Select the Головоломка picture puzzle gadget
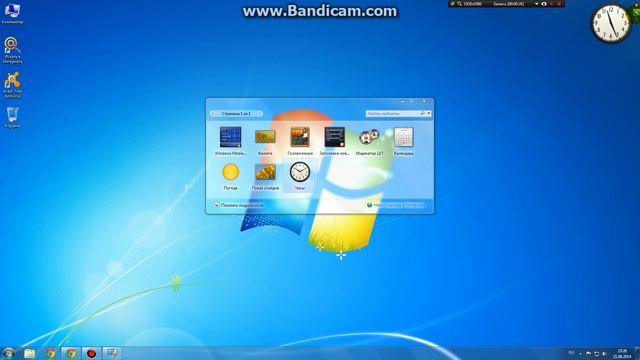This screenshot has height=360, width=640. tap(300, 141)
